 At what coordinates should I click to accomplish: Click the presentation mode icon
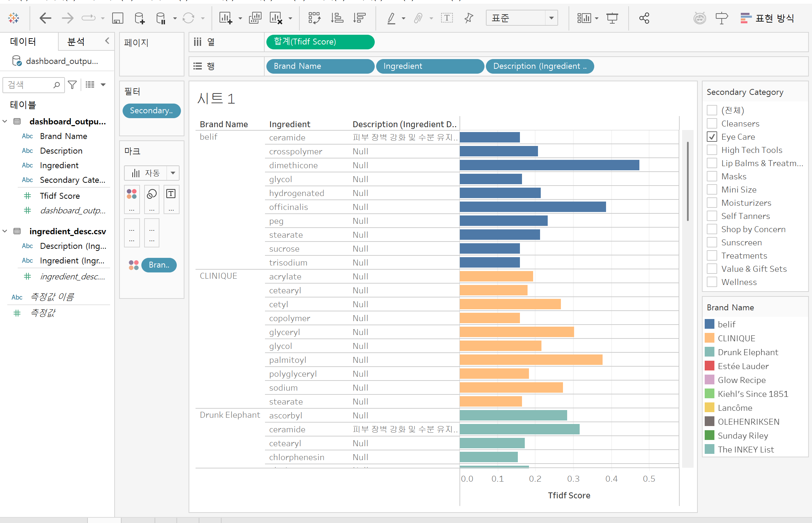(612, 18)
